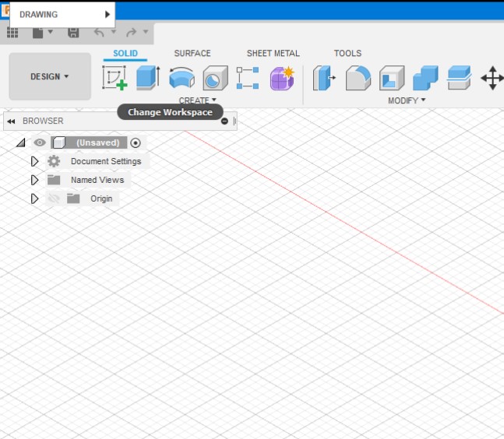Select the Extrude tool
This screenshot has height=439, width=504.
click(x=148, y=78)
